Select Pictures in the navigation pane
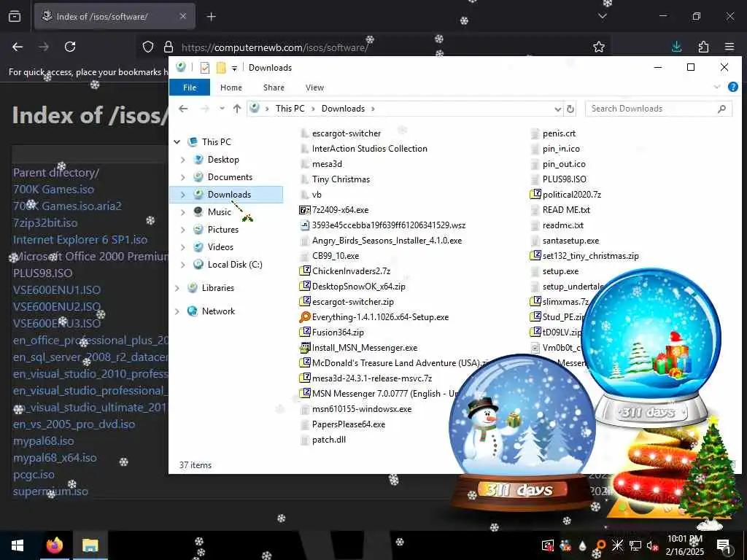Viewport: 747px width, 560px height. 223,230
